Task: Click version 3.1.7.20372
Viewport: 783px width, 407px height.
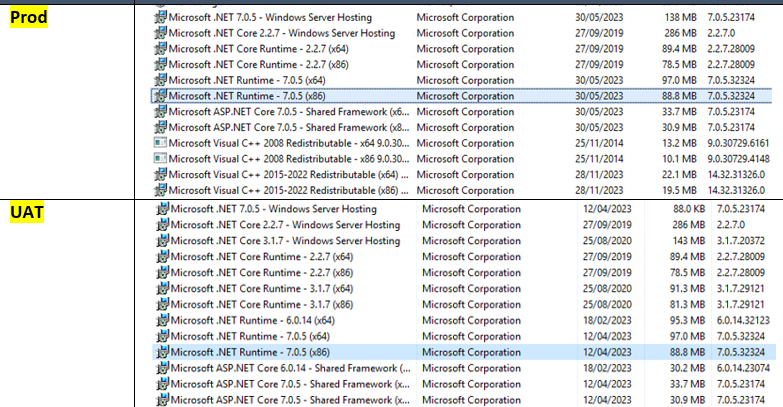Action: click(741, 241)
